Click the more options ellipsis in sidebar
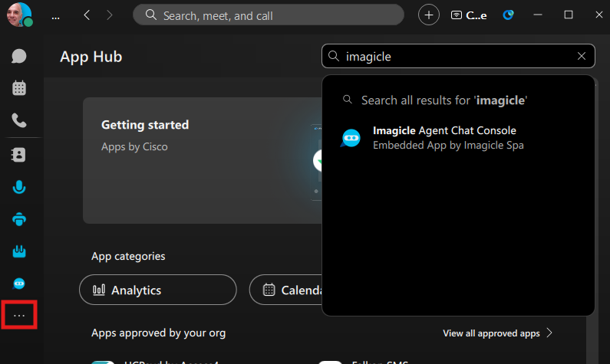The width and height of the screenshot is (610, 364). 20,316
